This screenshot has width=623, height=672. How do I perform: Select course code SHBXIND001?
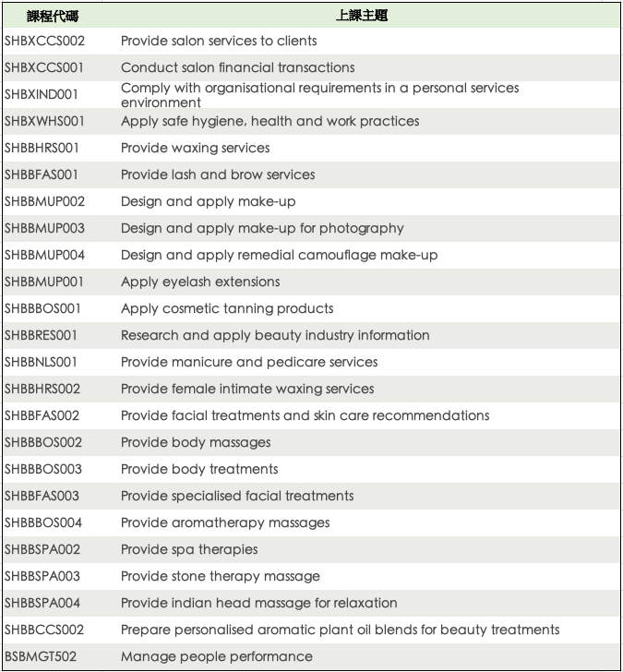point(42,94)
